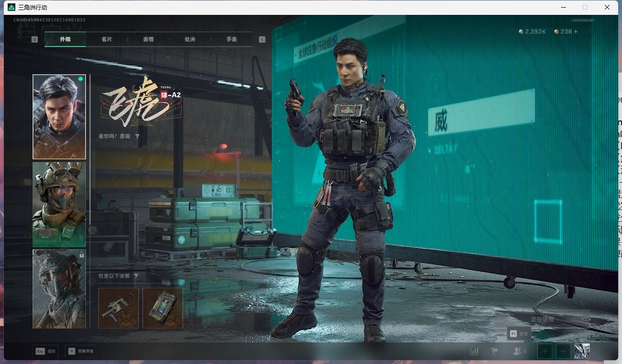
Task: Click the help icon next to 包含以下涂装
Action: coord(136,276)
